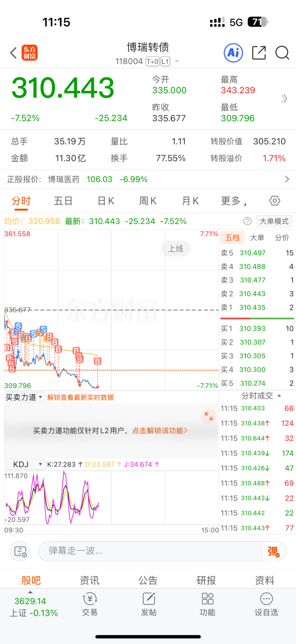Tap the L1 level badge

[x=165, y=61]
